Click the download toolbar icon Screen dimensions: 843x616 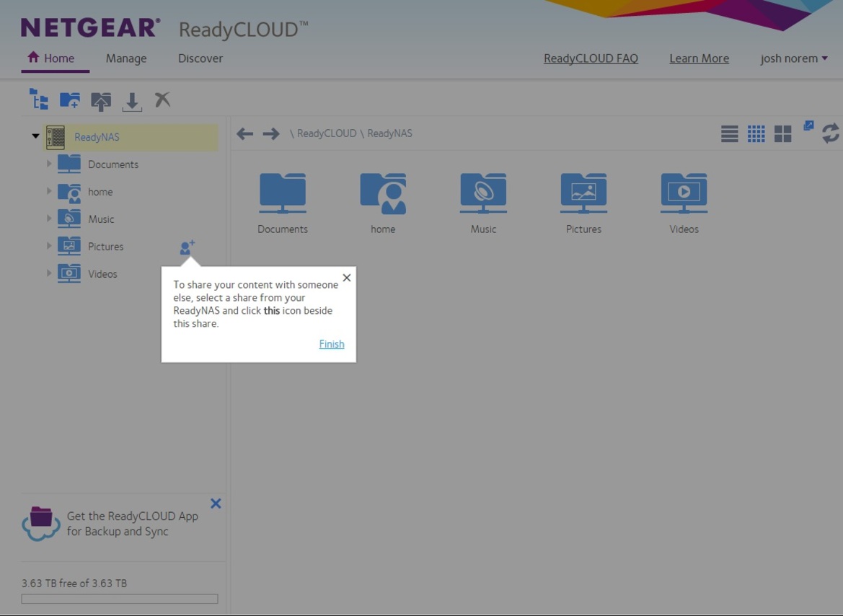coord(132,101)
